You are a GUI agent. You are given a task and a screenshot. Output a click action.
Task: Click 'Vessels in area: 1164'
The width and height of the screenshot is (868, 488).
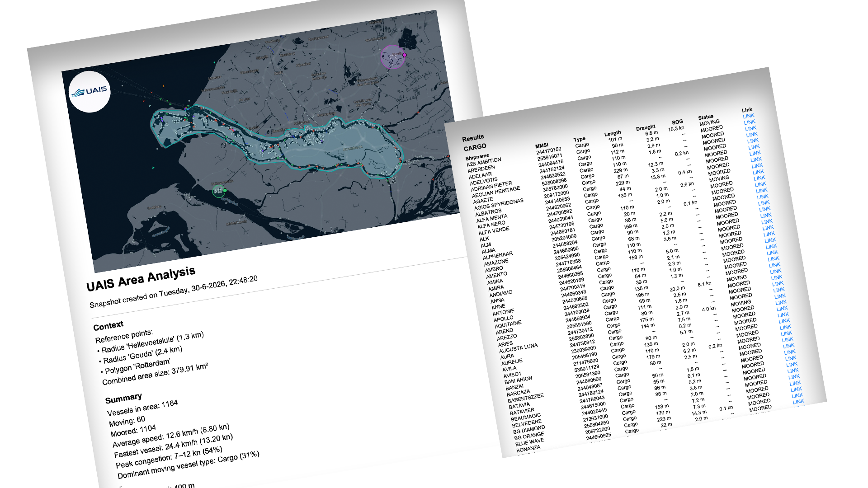142,408
